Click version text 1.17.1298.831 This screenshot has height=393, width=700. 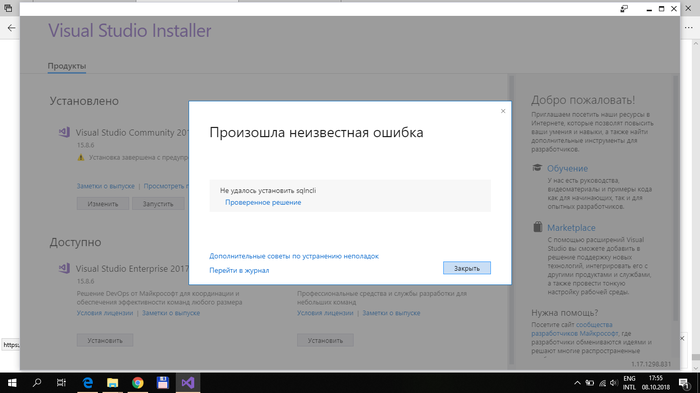point(650,364)
